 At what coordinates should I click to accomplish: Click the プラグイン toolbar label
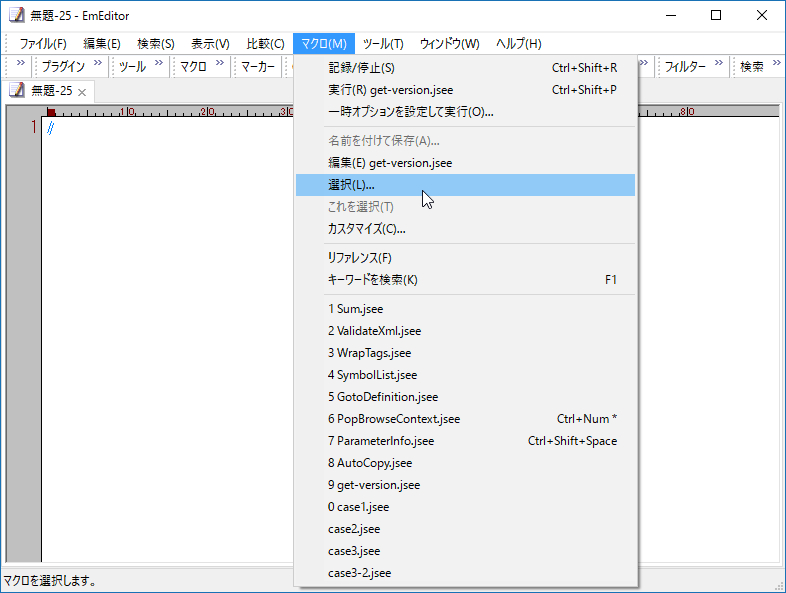tap(64, 67)
